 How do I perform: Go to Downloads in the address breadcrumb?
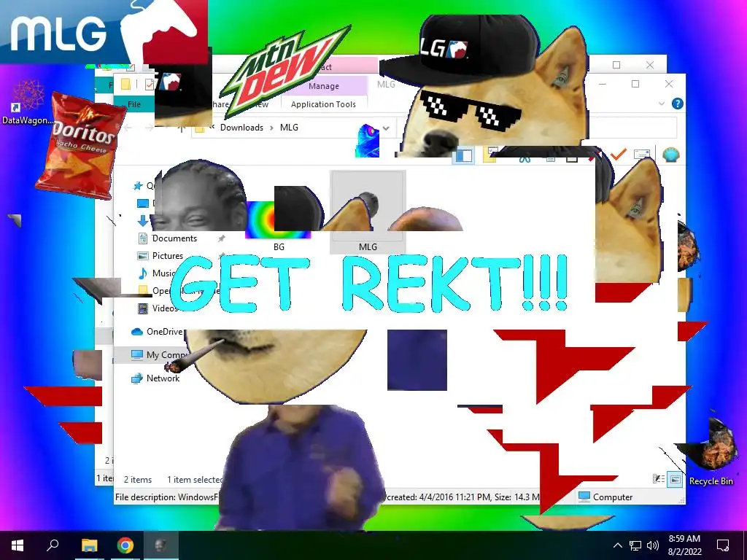pyautogui.click(x=241, y=128)
